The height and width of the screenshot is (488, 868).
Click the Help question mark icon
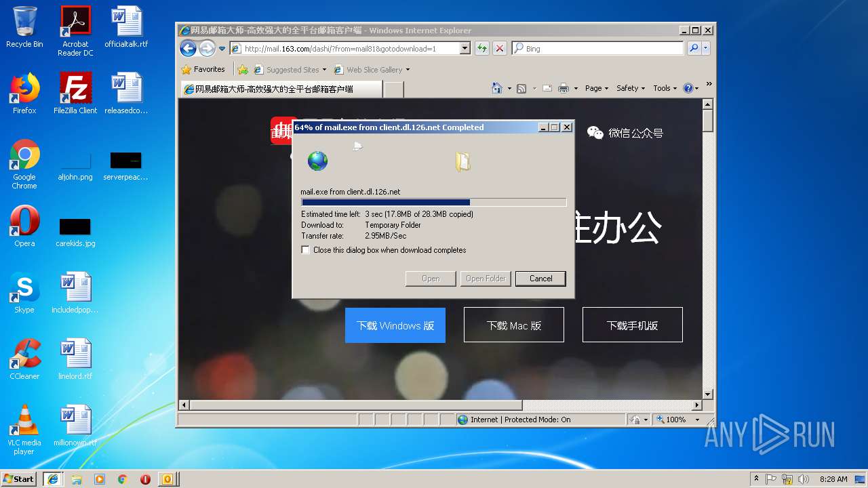point(688,88)
